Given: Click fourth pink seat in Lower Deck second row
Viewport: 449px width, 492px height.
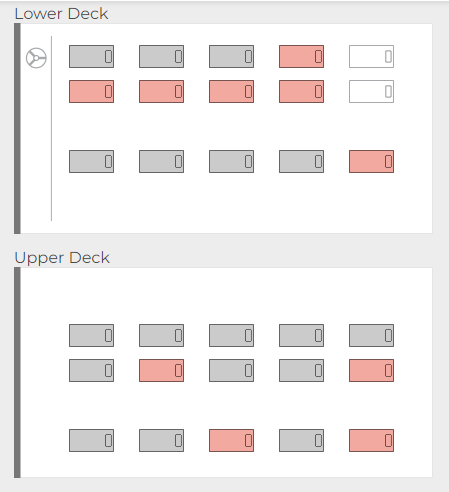Looking at the screenshot, I should [301, 91].
